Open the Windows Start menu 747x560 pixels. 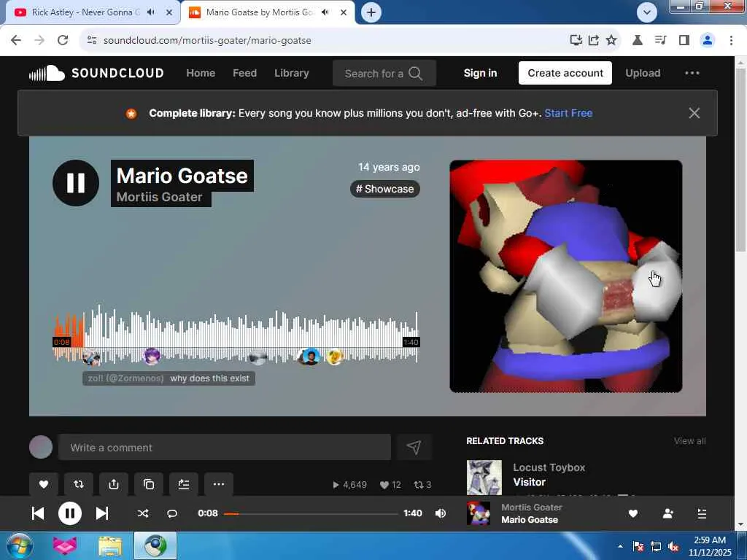[20, 545]
